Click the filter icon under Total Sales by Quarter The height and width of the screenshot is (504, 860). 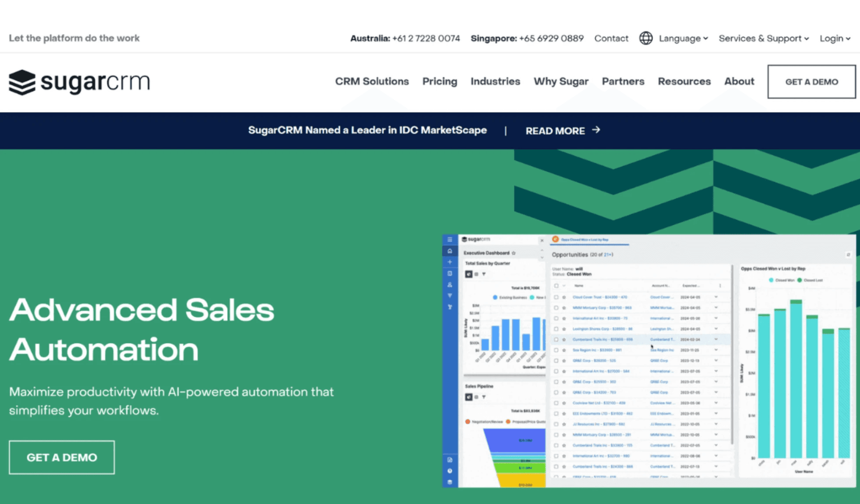(484, 274)
